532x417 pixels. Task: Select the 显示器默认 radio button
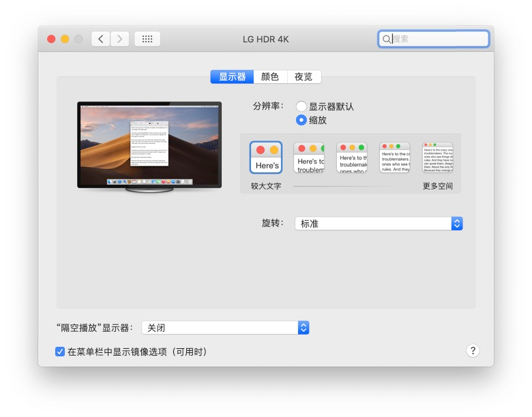tap(301, 106)
